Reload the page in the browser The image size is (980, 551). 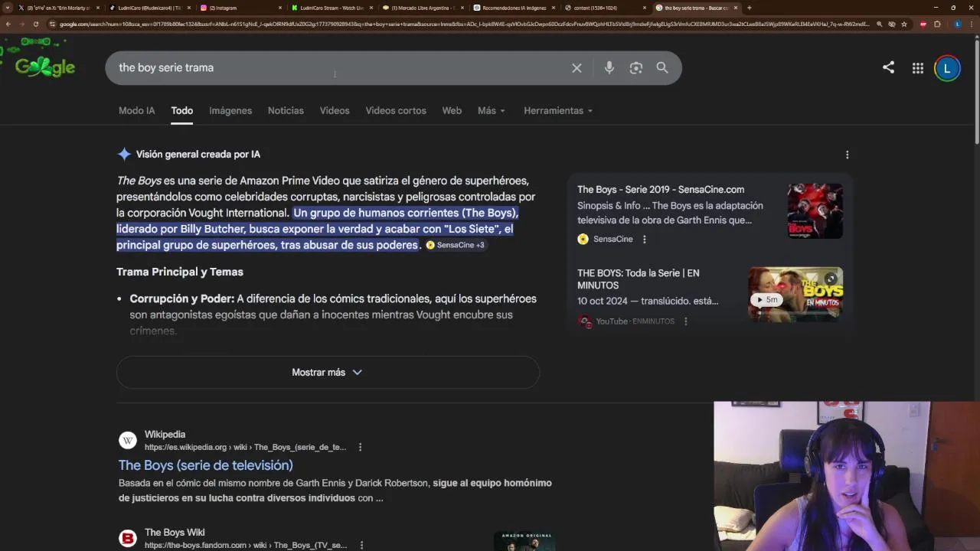point(35,24)
